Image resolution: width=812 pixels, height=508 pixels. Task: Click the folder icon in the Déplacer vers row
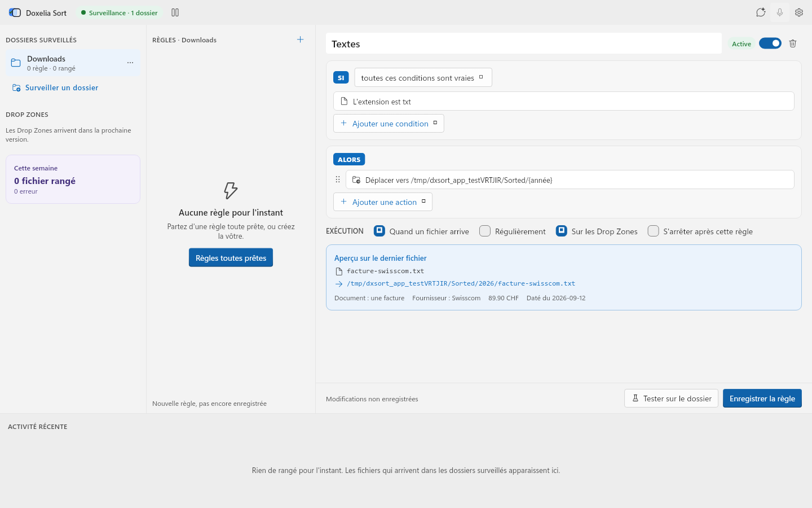pyautogui.click(x=356, y=180)
